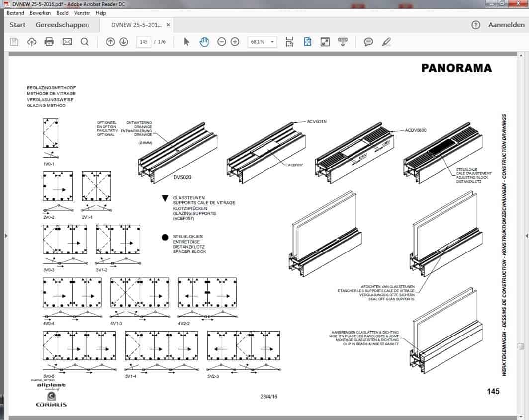Expand the left navigation pane
The width and height of the screenshot is (529, 420).
[x=5, y=235]
